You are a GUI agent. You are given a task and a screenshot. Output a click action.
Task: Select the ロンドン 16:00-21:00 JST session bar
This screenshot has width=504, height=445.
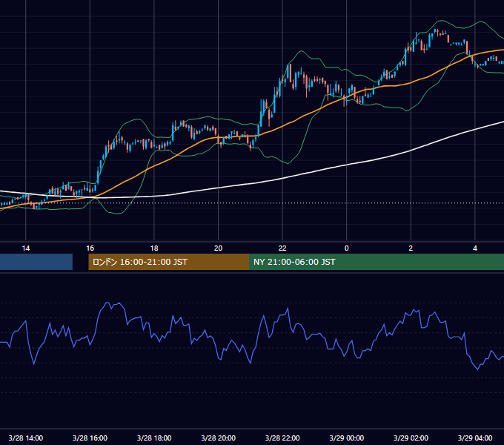click(x=169, y=262)
